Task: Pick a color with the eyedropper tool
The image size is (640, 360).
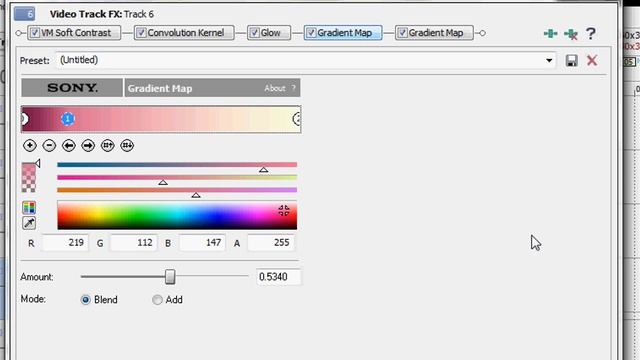Action: pyautogui.click(x=29, y=223)
